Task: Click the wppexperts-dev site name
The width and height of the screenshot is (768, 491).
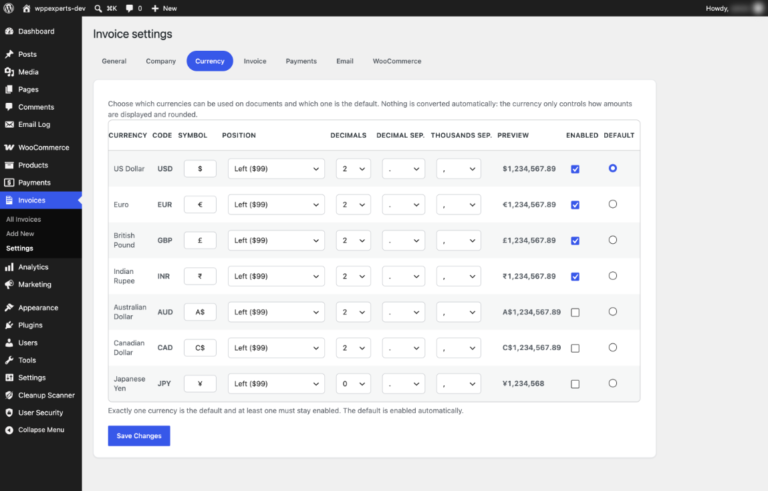Action: pyautogui.click(x=60, y=8)
